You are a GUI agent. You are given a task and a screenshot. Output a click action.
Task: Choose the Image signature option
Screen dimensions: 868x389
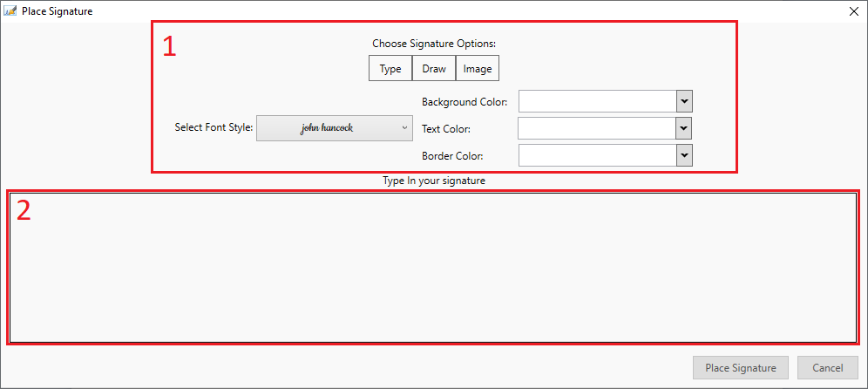click(x=478, y=69)
